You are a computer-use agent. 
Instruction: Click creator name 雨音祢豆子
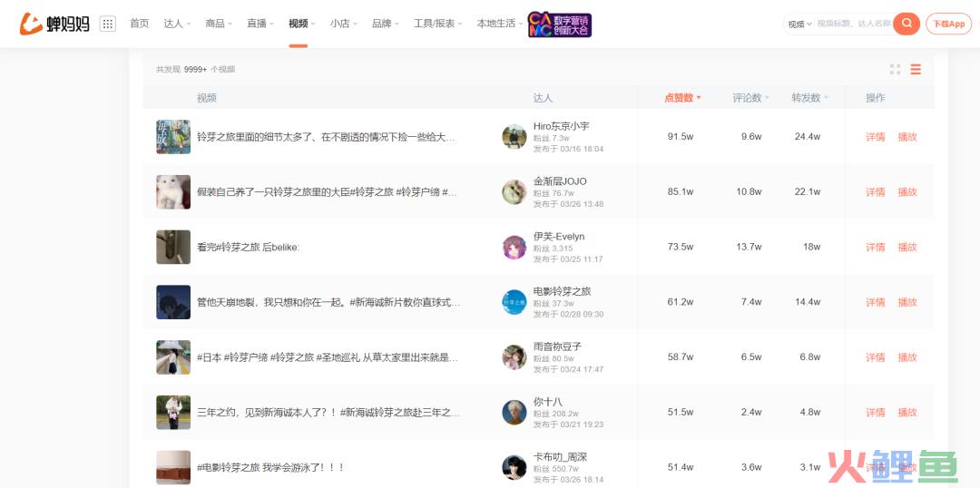pyautogui.click(x=557, y=346)
